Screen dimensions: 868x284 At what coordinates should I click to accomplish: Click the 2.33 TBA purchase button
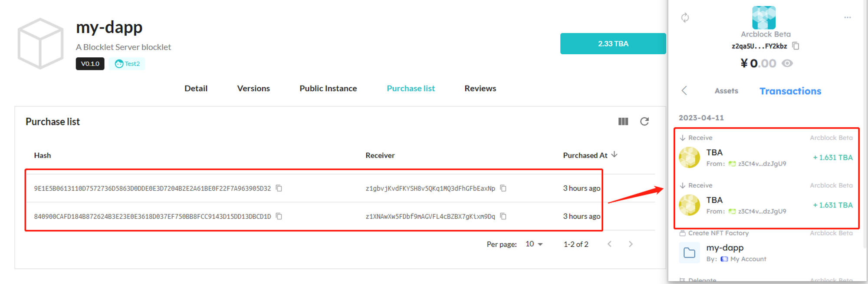(613, 43)
